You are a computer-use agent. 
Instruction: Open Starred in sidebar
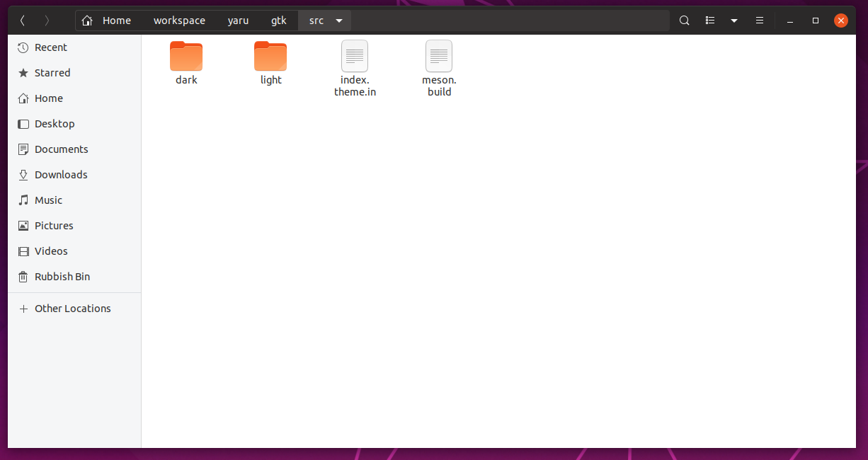52,73
